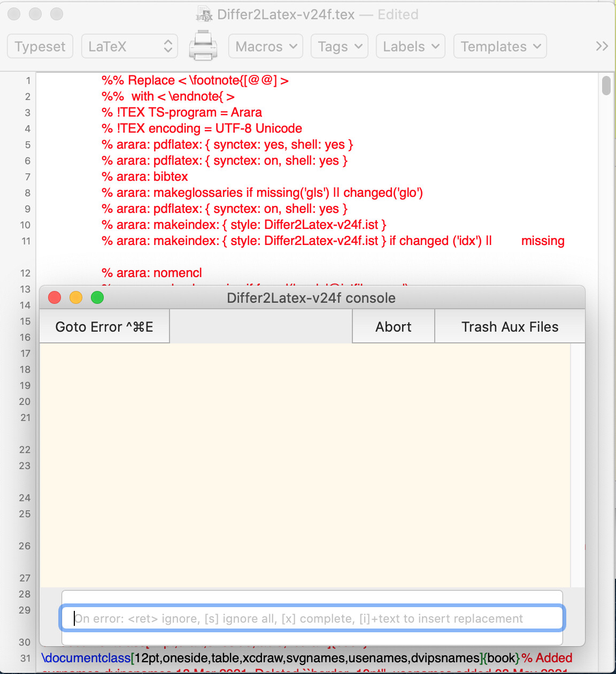The height and width of the screenshot is (674, 616).
Task: Click the console error response input field
Action: [x=312, y=618]
